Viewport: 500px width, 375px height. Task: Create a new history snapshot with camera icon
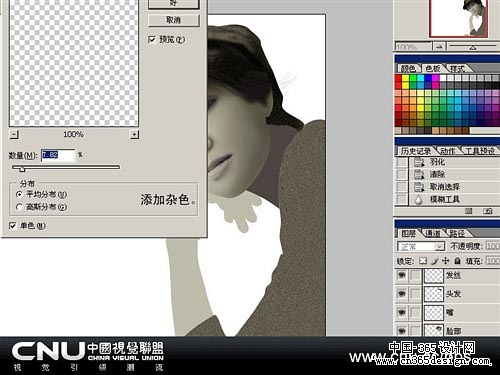[x=488, y=211]
